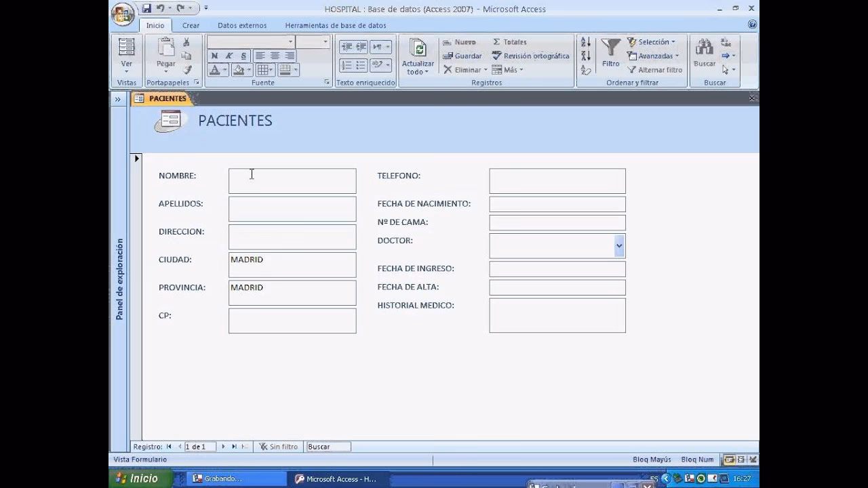
Task: Click Nuevo record button
Action: (x=459, y=42)
